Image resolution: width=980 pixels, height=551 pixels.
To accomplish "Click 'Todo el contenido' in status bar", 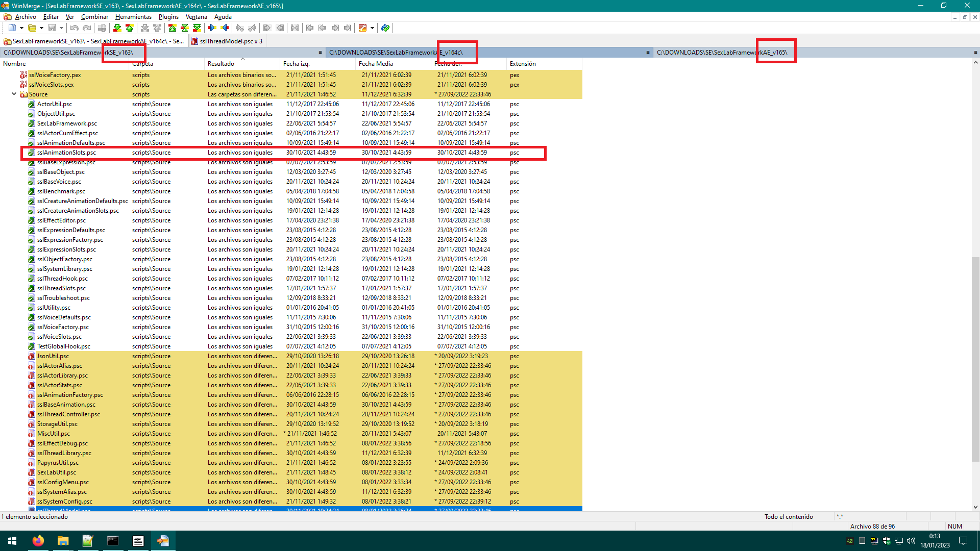I will [x=789, y=517].
